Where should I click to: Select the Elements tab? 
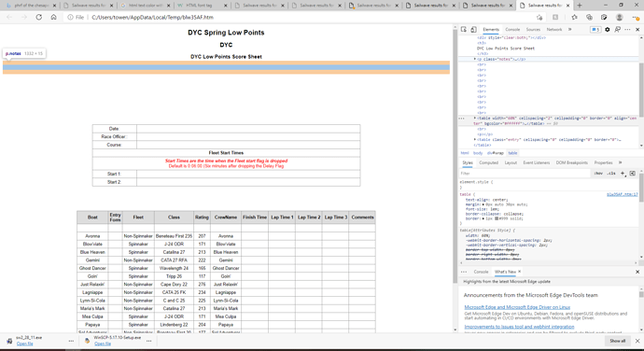[491, 30]
